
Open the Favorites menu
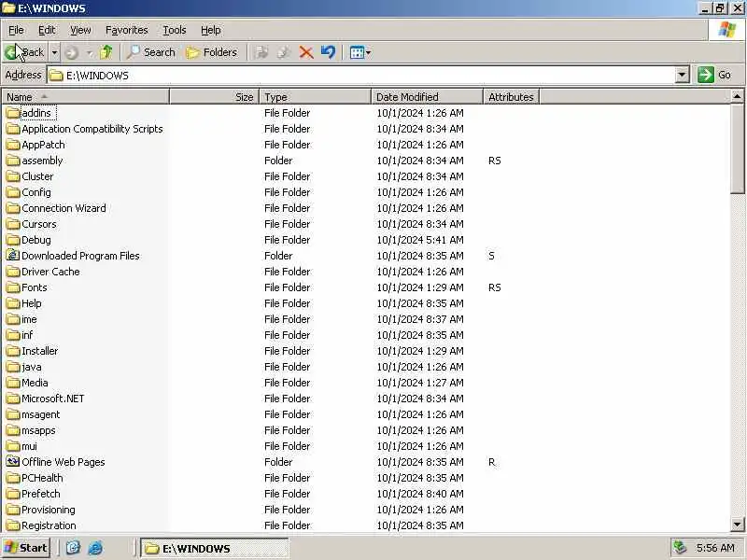click(x=127, y=30)
